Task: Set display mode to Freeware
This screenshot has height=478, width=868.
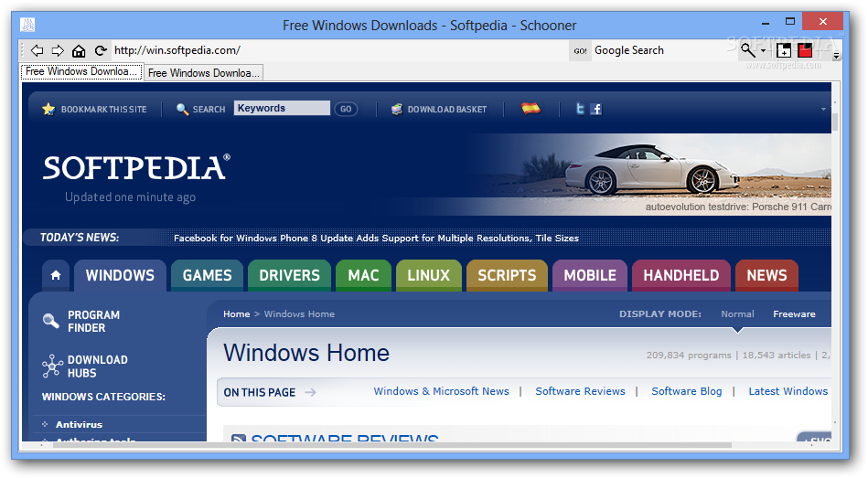Action: [x=795, y=313]
